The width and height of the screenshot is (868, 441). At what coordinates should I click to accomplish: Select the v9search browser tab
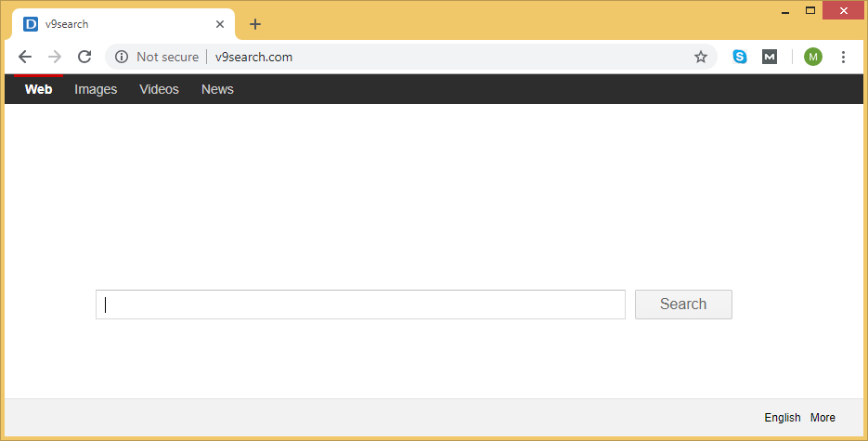click(111, 24)
